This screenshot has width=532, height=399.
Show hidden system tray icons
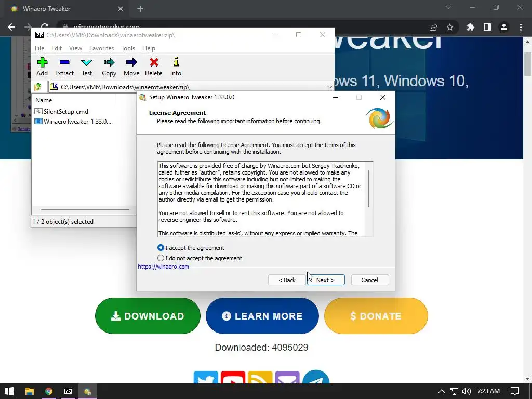click(x=442, y=391)
